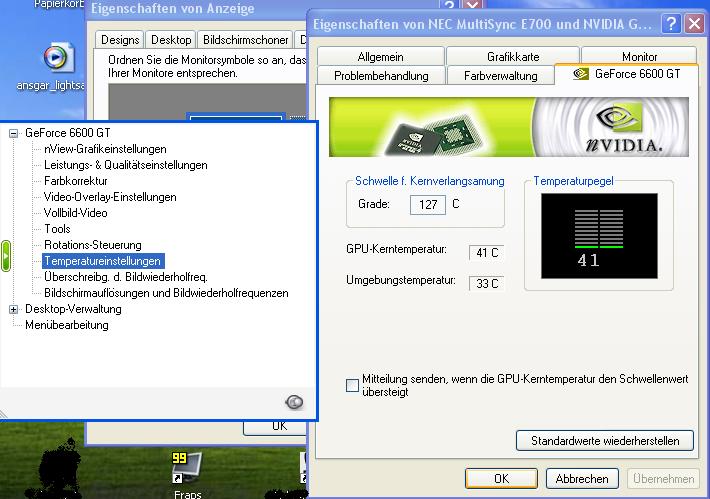Image resolution: width=710 pixels, height=499 pixels.
Task: Click the Schwelle f. Kernverlangsamung label
Action: [x=429, y=181]
